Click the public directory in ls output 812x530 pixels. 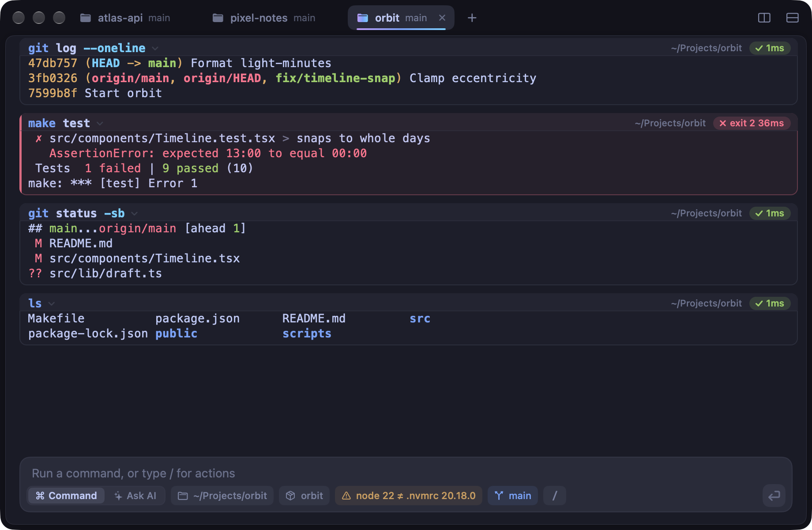point(177,333)
